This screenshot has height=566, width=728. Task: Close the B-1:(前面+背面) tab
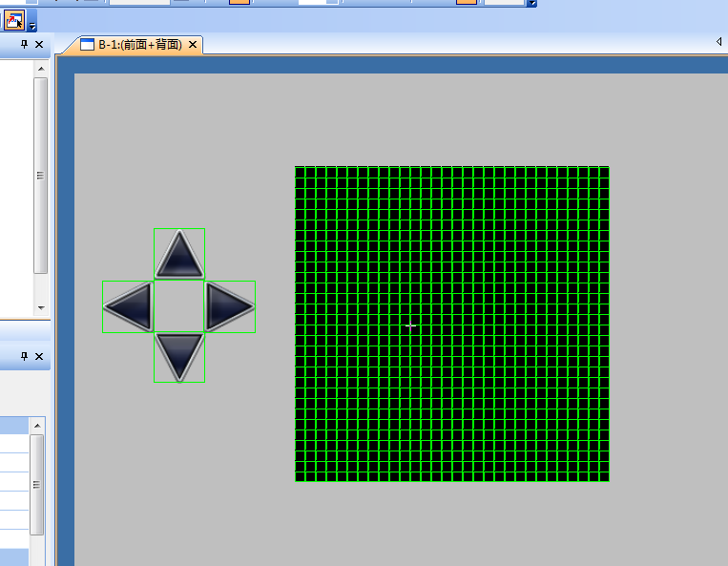point(193,45)
